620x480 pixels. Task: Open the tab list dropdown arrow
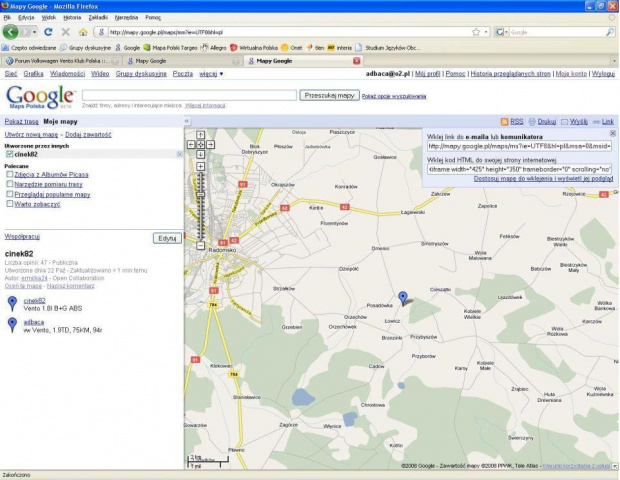coord(614,61)
